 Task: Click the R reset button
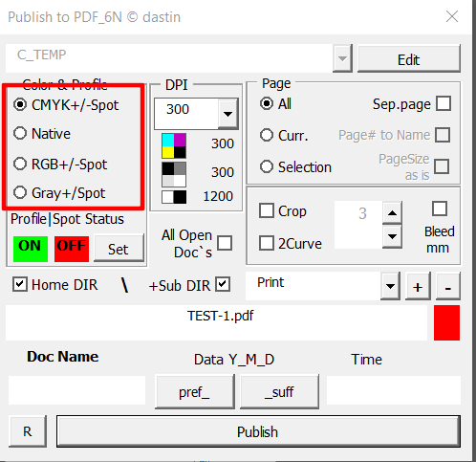coord(28,431)
